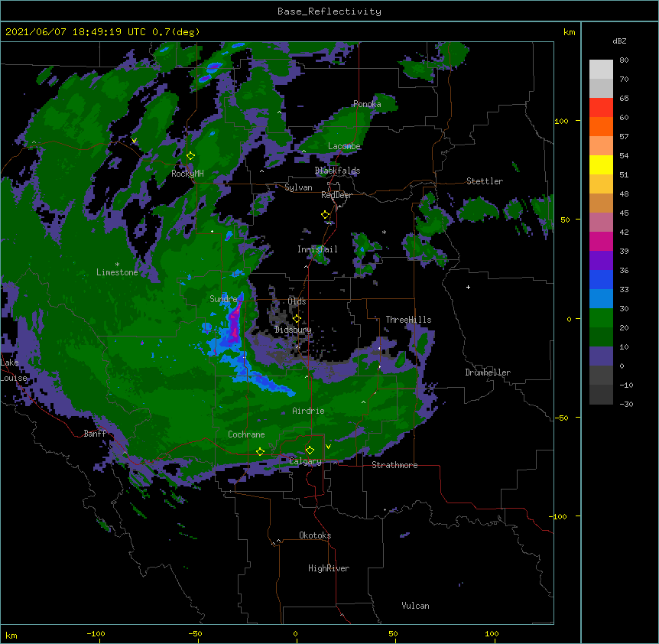Click the Okotoks town label
Viewport: 659px width, 644px height.
315,535
